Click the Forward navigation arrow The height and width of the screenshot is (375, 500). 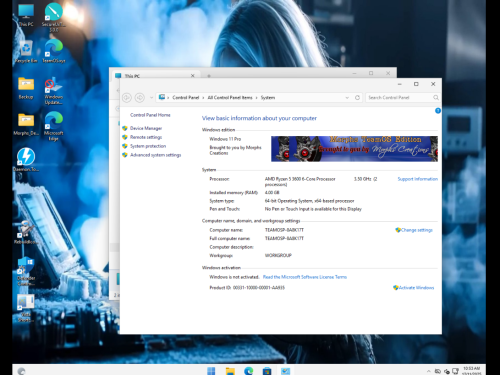(x=140, y=98)
